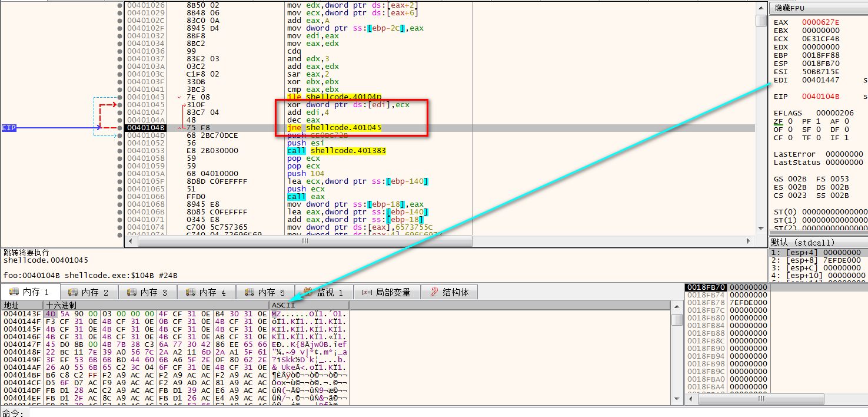Open the 结构体 struct tab
Screen dimensions: 868x417
(450, 292)
